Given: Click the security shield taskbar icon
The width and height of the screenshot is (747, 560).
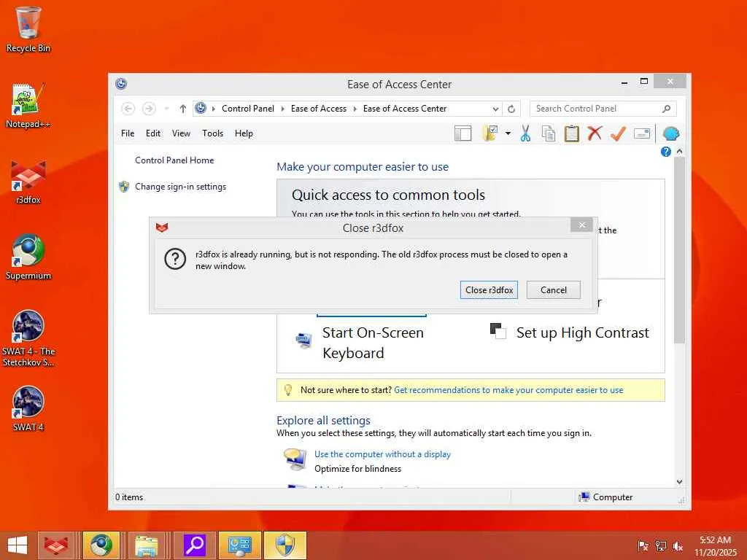Looking at the screenshot, I should [285, 545].
